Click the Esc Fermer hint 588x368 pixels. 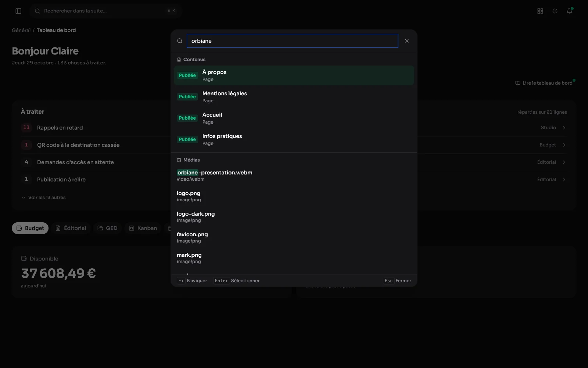click(x=397, y=281)
